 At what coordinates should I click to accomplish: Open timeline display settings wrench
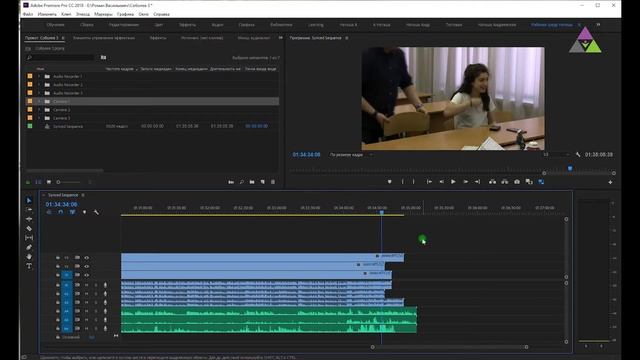[x=96, y=212]
